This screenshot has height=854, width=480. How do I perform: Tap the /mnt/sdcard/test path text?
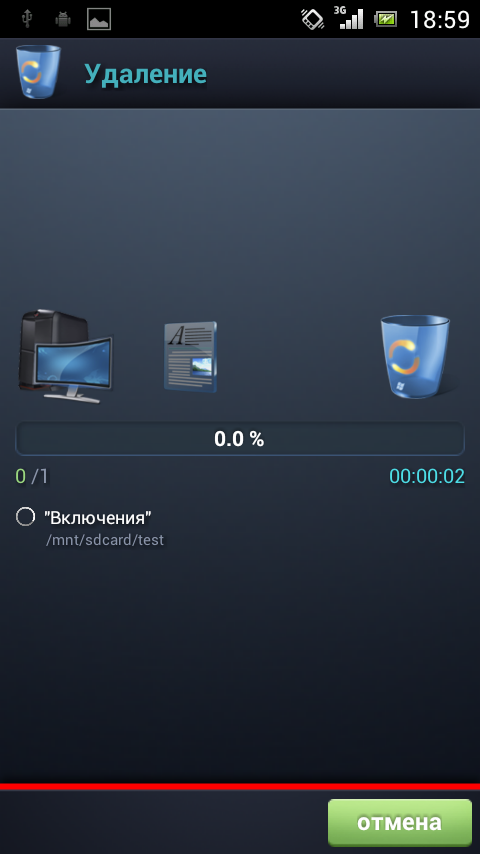(105, 540)
